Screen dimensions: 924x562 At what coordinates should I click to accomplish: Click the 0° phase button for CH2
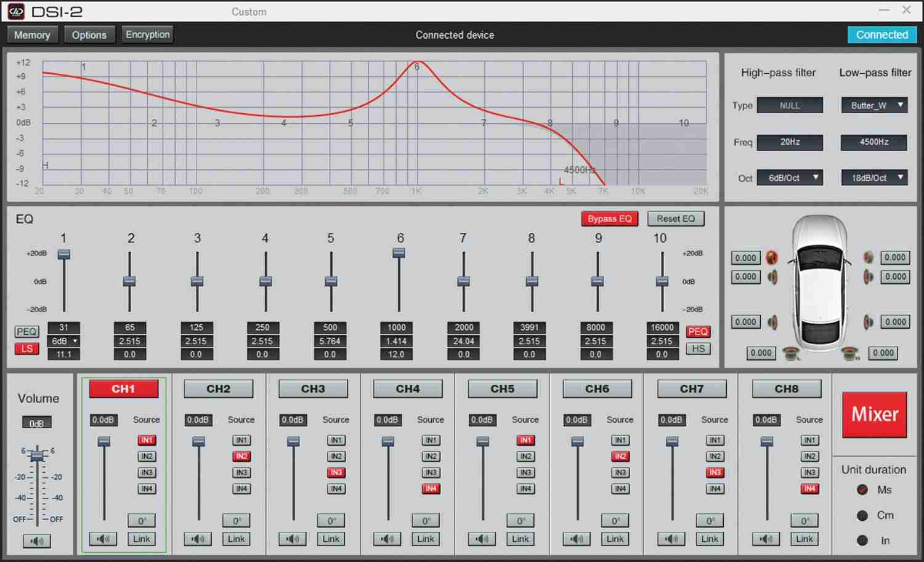[237, 521]
